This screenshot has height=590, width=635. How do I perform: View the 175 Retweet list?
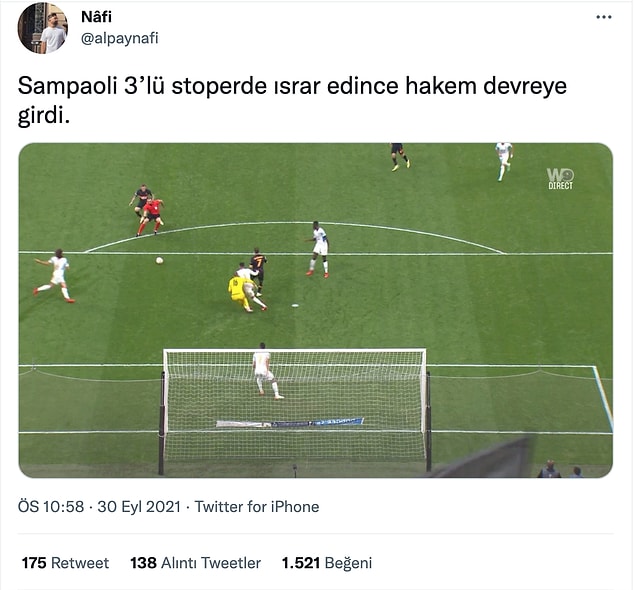tap(65, 563)
